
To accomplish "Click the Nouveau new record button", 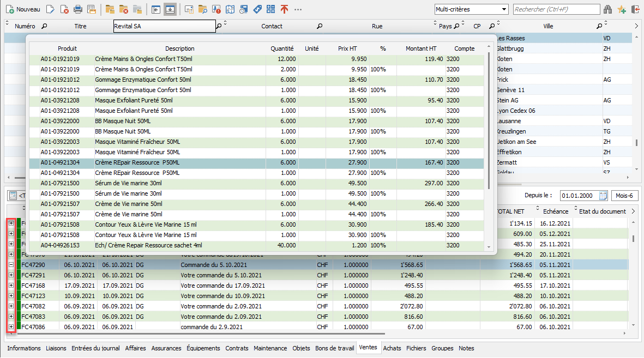I will pos(23,9).
